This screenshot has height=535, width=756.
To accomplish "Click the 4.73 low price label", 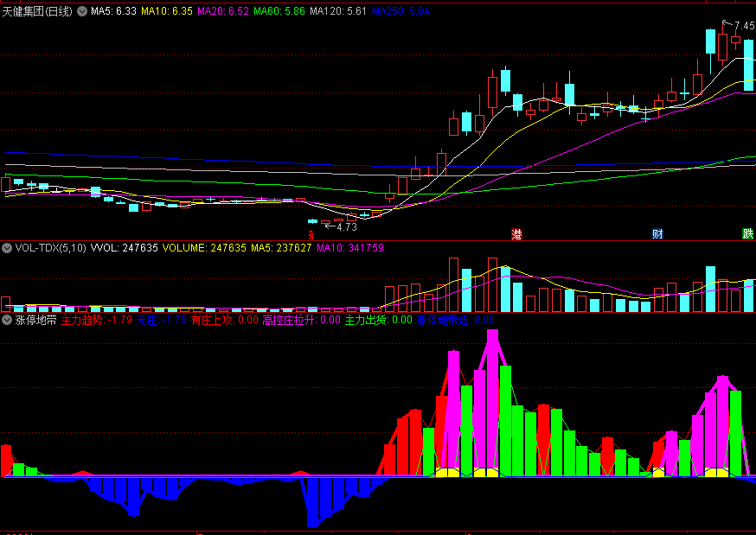I will coord(347,226).
